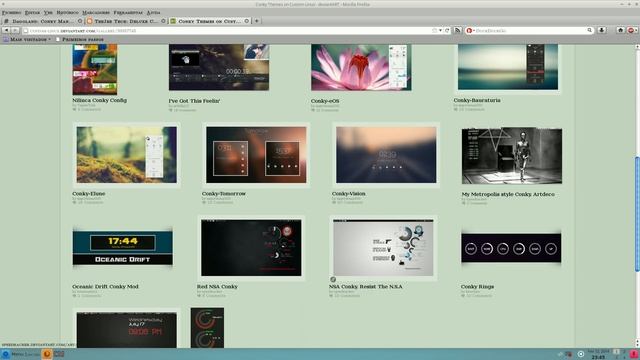640x360 pixels.
Task: Open the Conky-Basraturia title link
Action: pyautogui.click(x=477, y=100)
